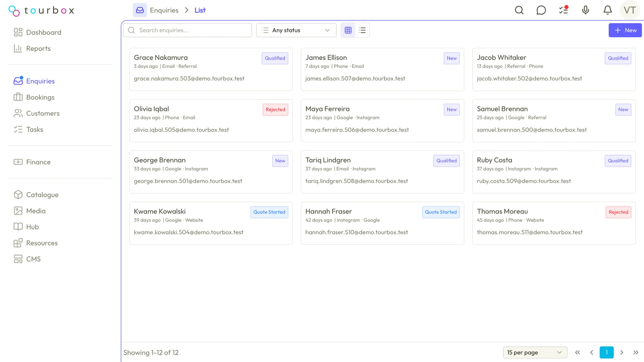Select Enquiries in the sidebar
The image size is (644, 362).
click(34, 81)
